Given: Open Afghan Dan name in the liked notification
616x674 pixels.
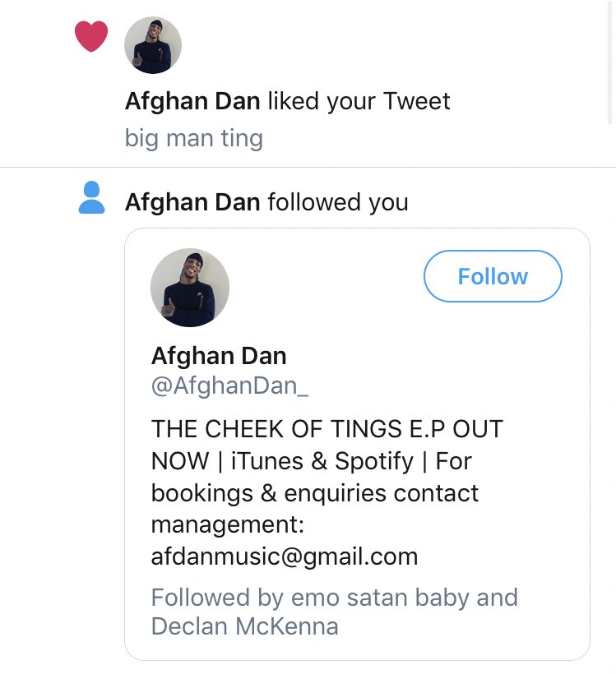Looking at the screenshot, I should 192,101.
